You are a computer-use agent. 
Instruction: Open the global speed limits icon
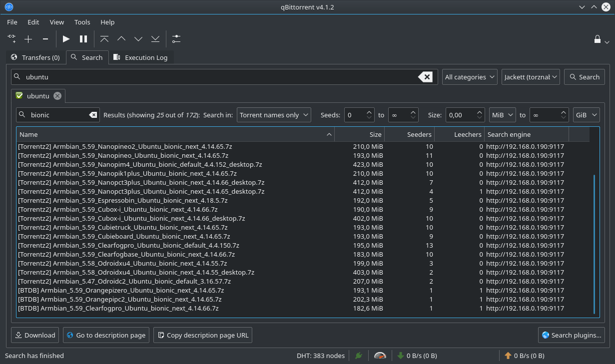pyautogui.click(x=176, y=38)
